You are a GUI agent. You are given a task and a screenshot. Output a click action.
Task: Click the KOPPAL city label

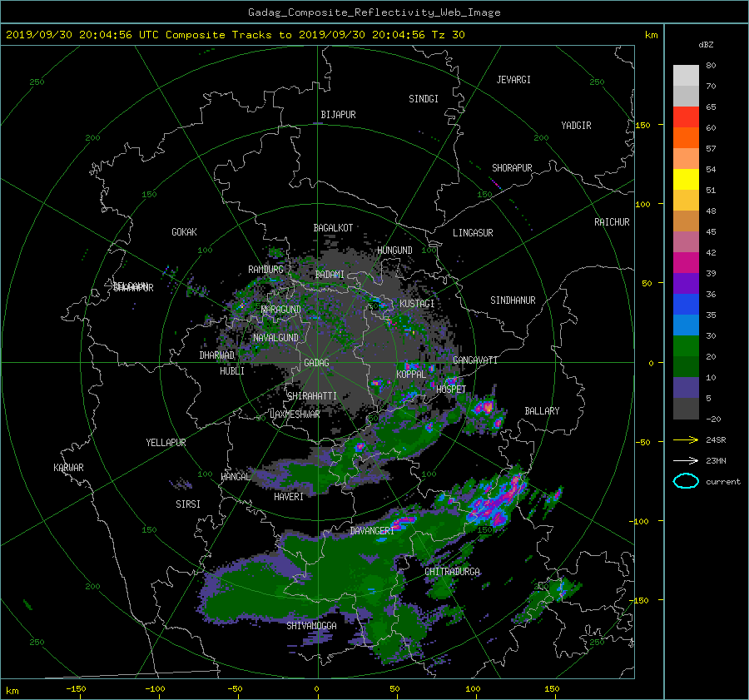pyautogui.click(x=411, y=375)
